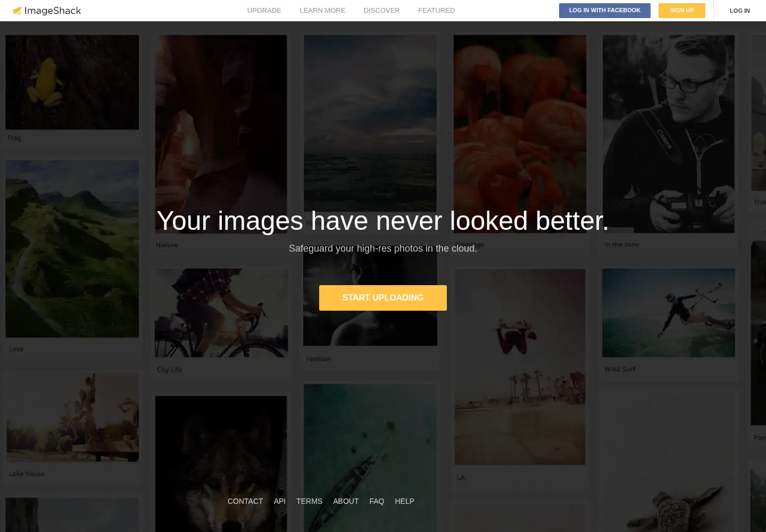Open the aerial boat photo
766x532 pixels.
click(x=370, y=458)
